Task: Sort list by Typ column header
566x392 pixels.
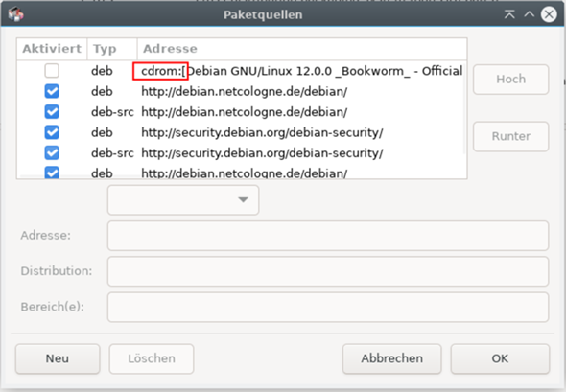Action: point(112,49)
